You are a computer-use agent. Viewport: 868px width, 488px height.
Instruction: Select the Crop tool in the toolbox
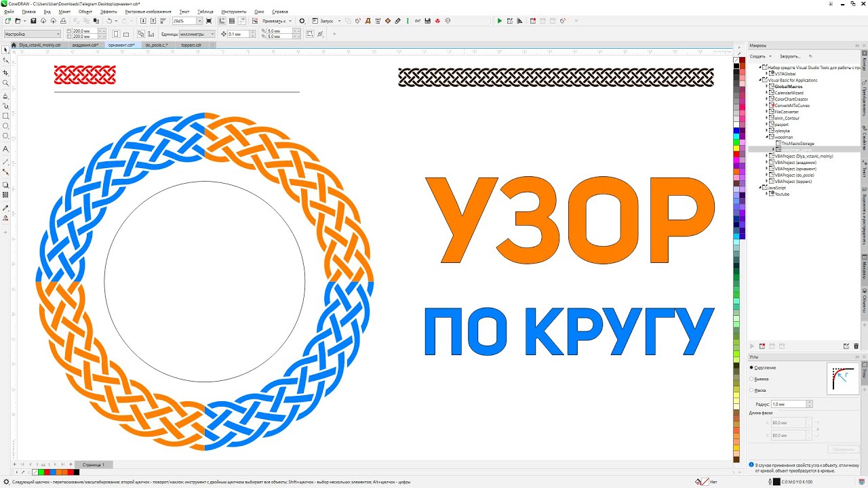6,73
